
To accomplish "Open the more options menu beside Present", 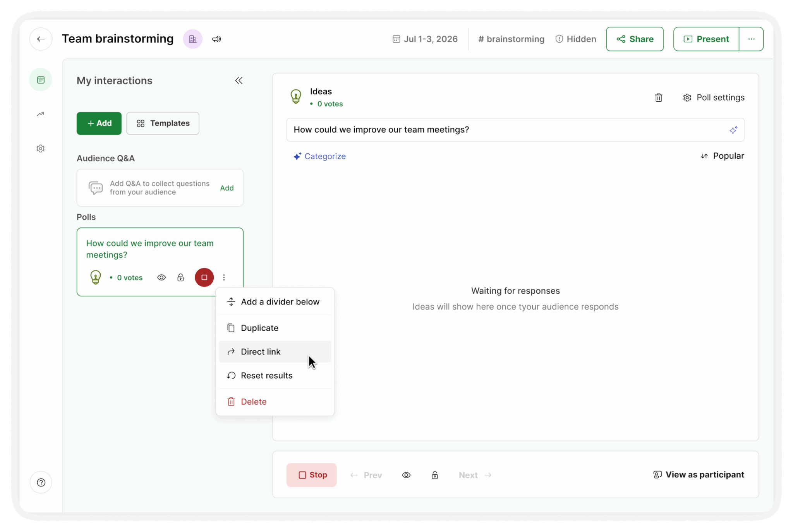I will pos(751,39).
